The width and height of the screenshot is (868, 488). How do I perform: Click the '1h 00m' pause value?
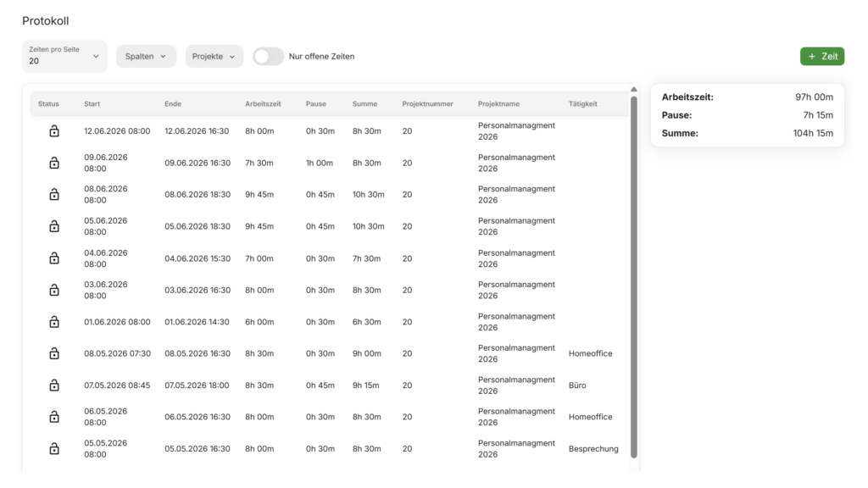pyautogui.click(x=320, y=164)
